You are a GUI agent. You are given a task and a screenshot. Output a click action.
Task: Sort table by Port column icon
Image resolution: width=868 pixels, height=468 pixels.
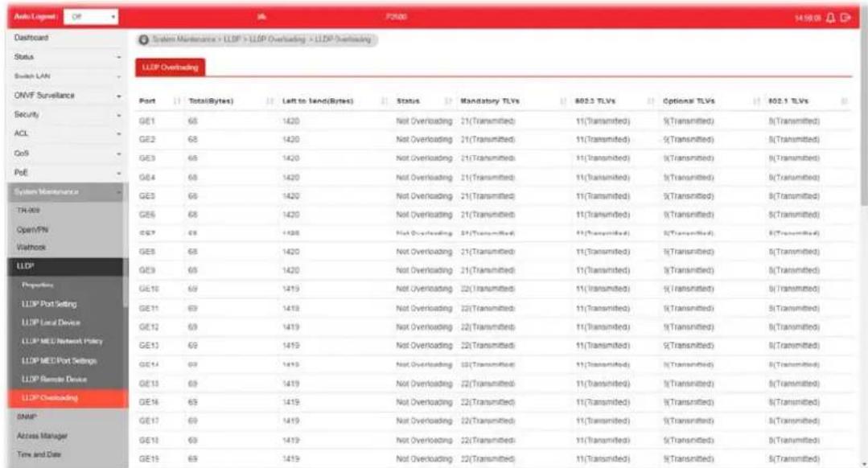pyautogui.click(x=177, y=101)
